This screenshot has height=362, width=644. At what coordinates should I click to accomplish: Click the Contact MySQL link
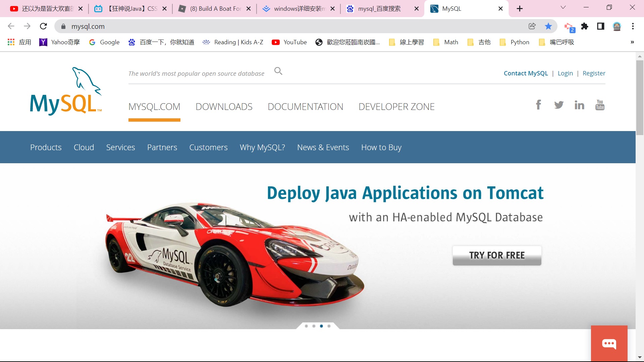[526, 73]
